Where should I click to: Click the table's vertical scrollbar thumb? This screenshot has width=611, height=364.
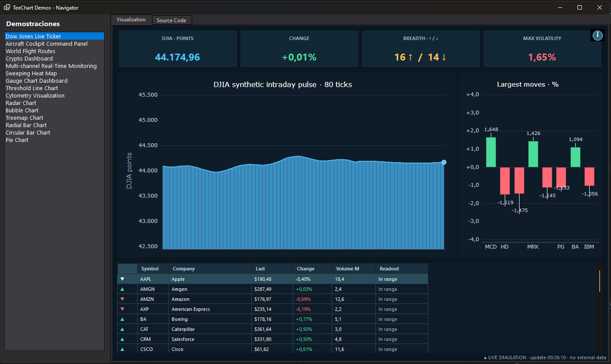(599, 281)
